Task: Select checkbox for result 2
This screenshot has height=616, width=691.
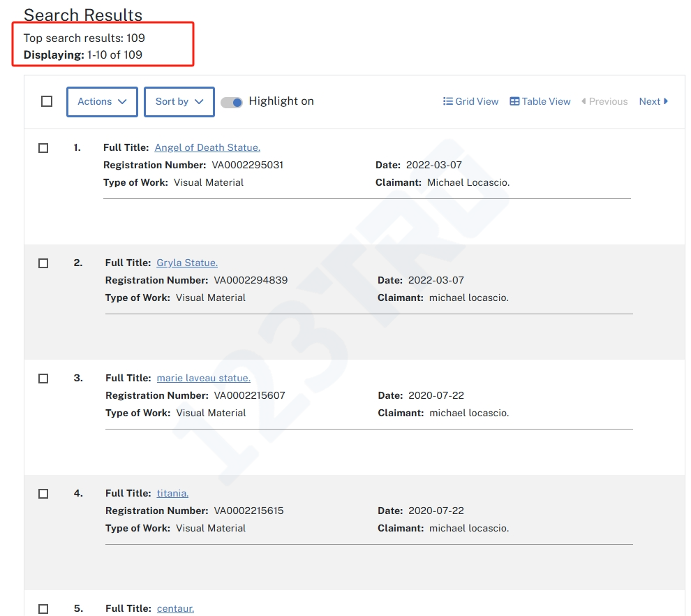Action: (43, 263)
